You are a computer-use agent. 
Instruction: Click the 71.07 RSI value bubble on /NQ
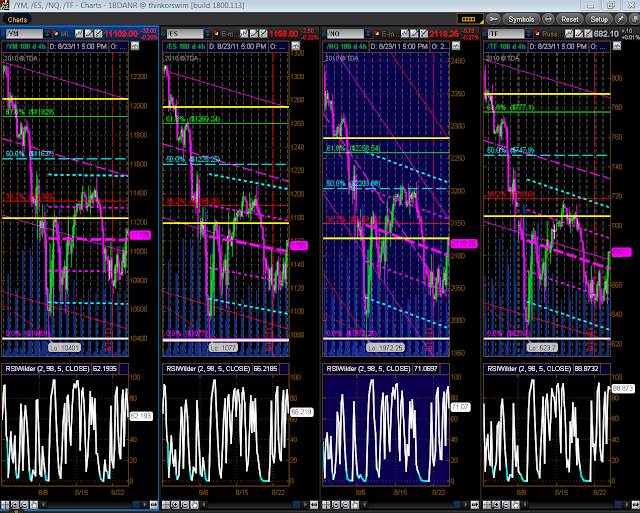[x=460, y=407]
